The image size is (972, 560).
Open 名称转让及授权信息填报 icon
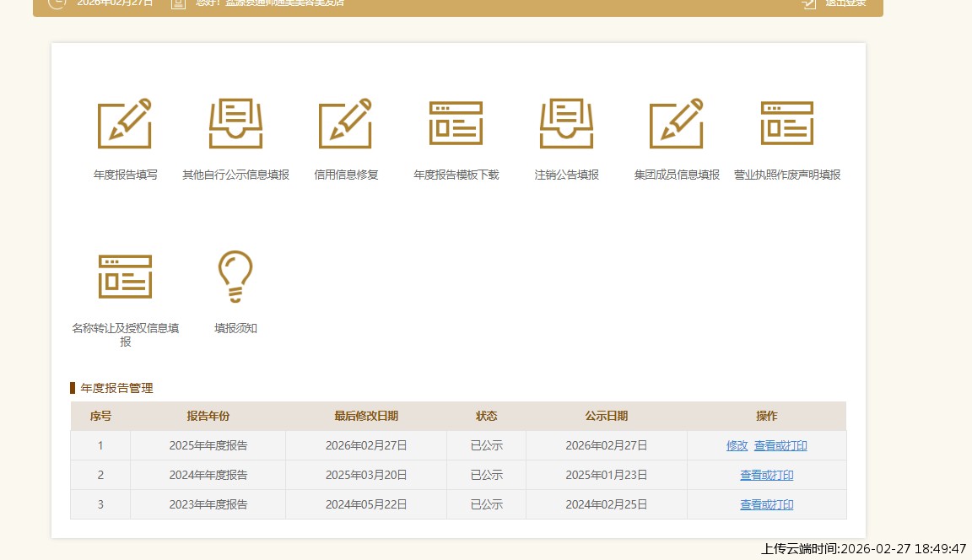click(125, 275)
